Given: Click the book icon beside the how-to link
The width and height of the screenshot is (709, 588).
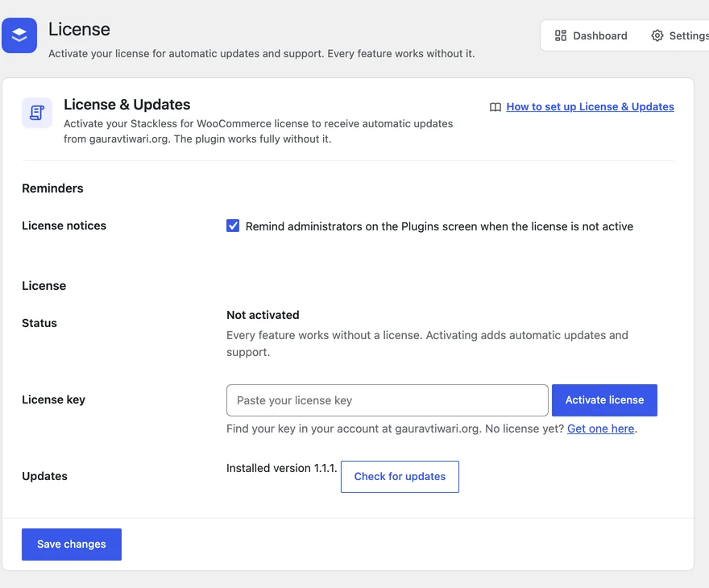Looking at the screenshot, I should click(495, 107).
